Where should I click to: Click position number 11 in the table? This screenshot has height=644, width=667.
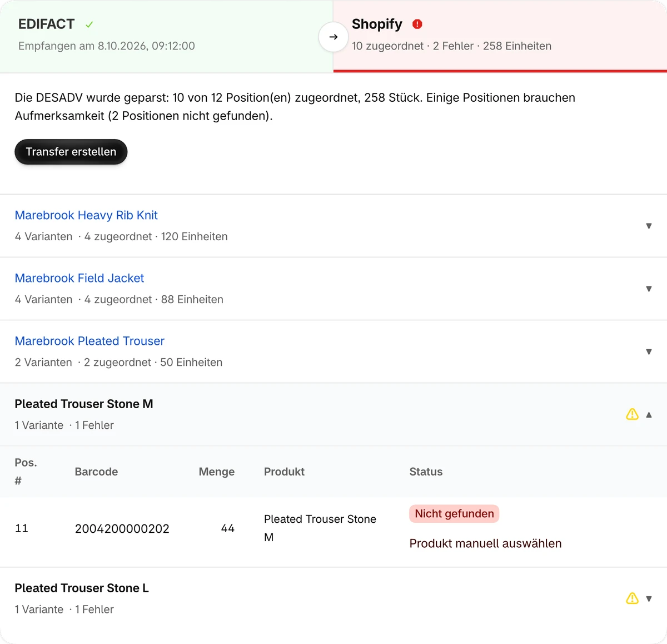[x=22, y=528]
